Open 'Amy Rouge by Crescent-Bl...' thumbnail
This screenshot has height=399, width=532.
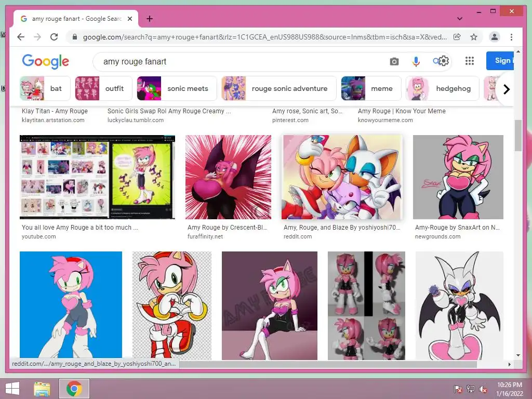[229, 177]
